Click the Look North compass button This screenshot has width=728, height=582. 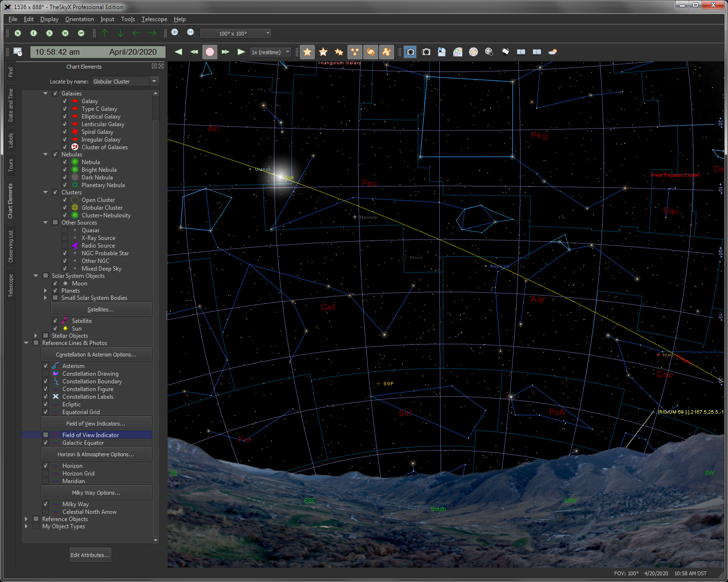18,33
